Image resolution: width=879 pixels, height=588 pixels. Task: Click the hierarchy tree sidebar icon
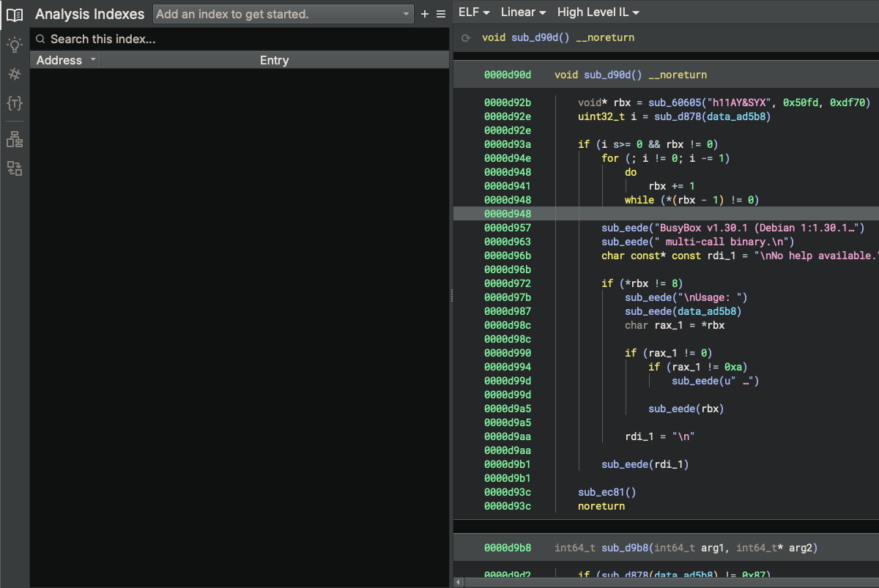point(15,139)
